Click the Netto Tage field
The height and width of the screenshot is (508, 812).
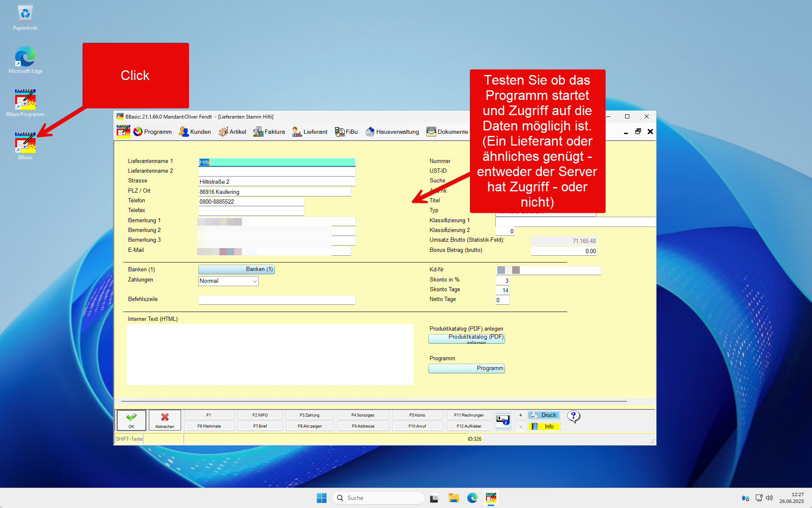[502, 300]
